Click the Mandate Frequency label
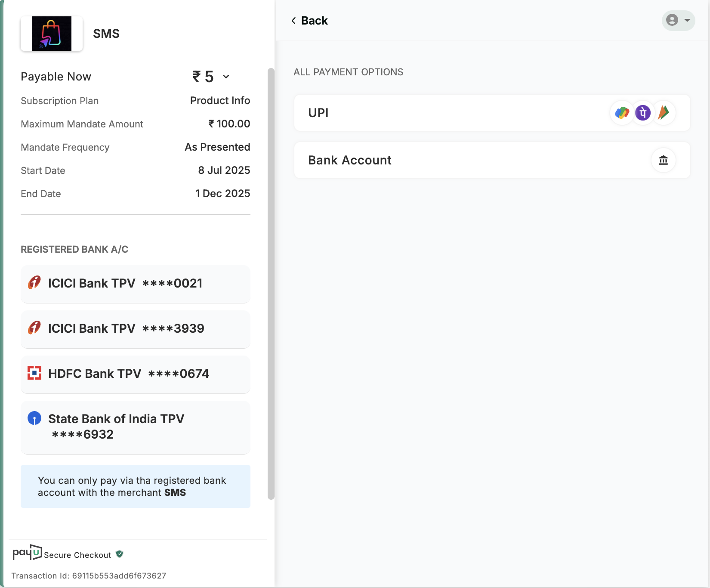 click(x=65, y=147)
